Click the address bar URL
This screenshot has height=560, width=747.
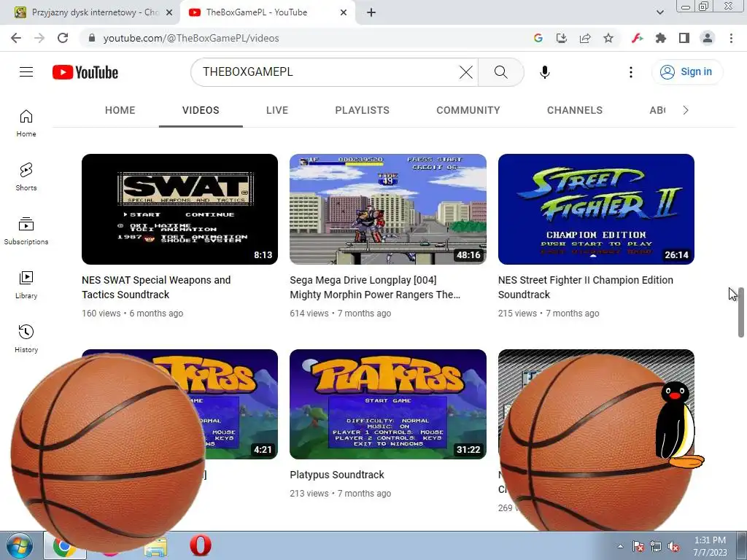coord(191,38)
